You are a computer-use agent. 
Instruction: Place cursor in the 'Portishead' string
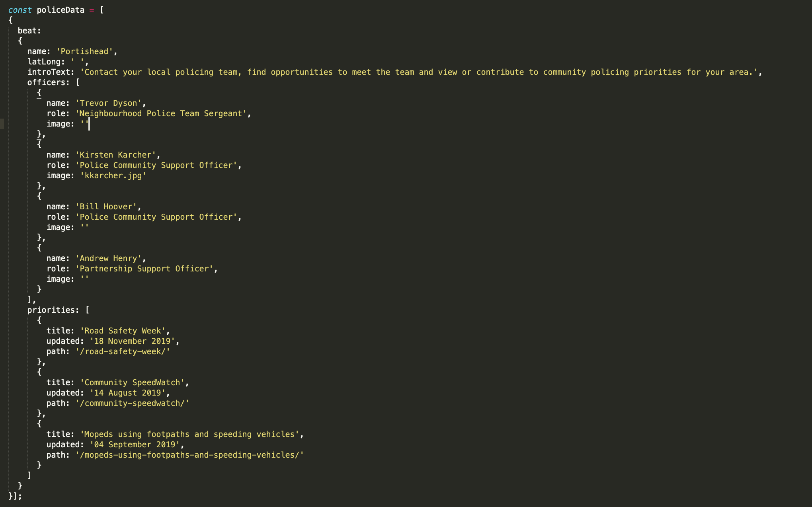pos(84,51)
